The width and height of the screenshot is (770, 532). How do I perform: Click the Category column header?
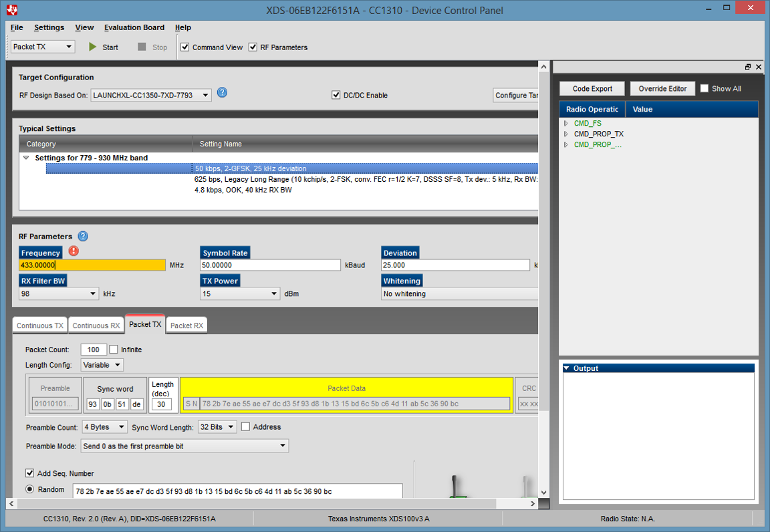106,144
